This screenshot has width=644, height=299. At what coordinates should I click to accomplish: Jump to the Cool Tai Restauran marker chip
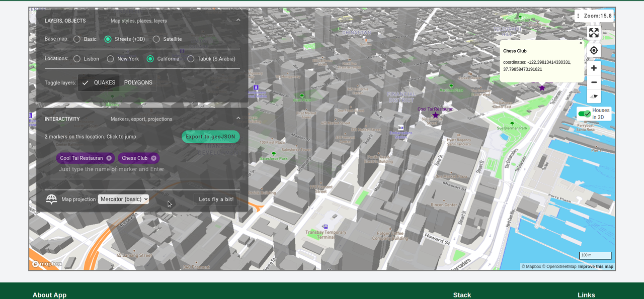[x=81, y=158]
